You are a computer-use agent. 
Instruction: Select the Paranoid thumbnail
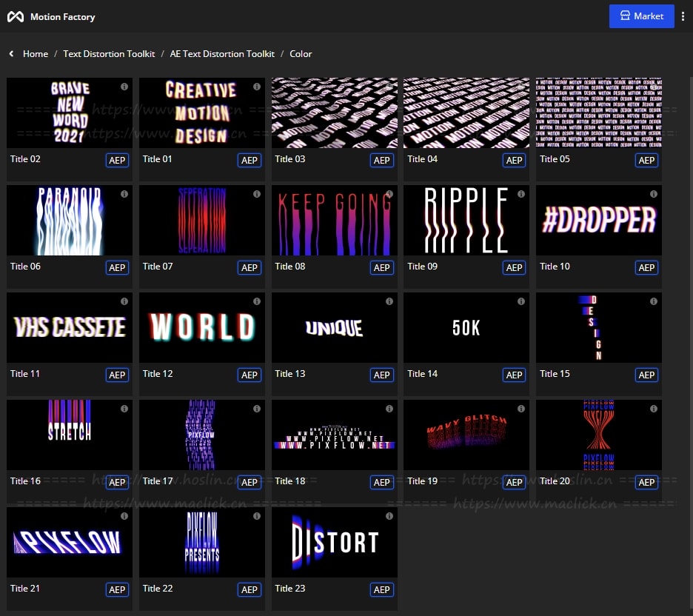point(70,220)
